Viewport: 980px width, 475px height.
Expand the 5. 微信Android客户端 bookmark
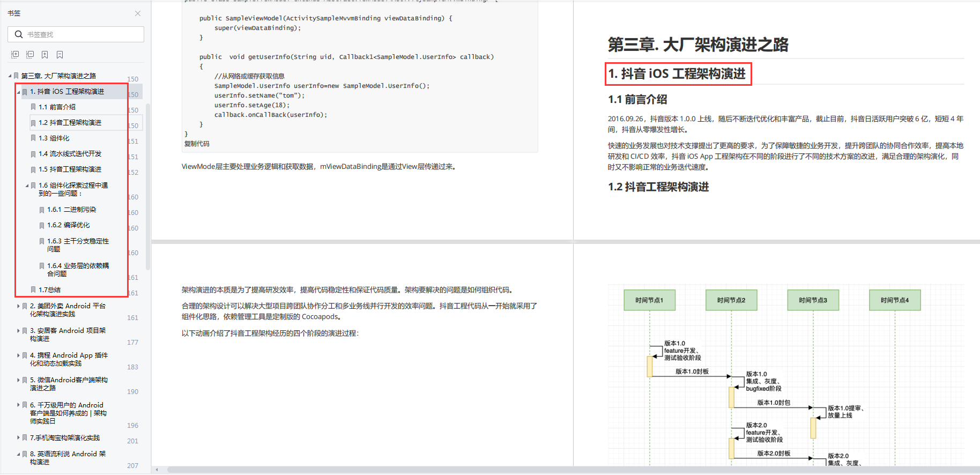point(18,380)
